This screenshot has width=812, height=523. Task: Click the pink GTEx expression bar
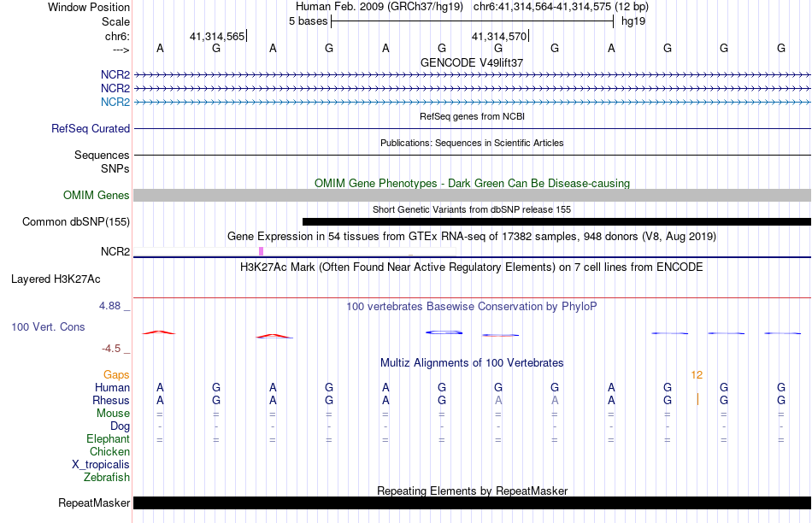click(261, 251)
